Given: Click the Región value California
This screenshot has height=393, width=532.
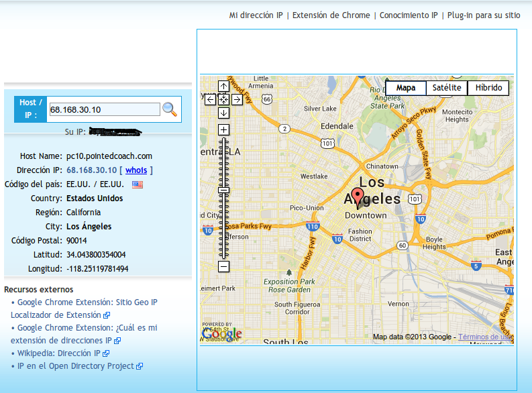Looking at the screenshot, I should click(83, 213).
